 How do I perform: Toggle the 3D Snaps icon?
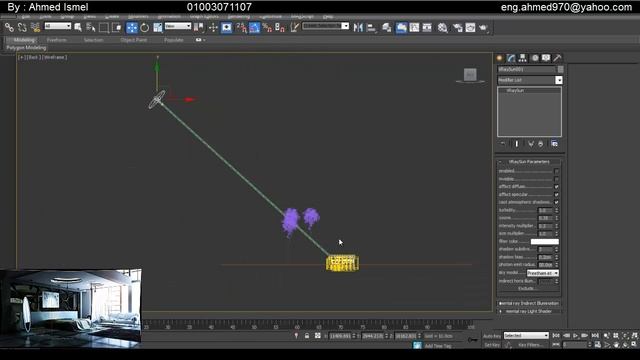tap(241, 27)
